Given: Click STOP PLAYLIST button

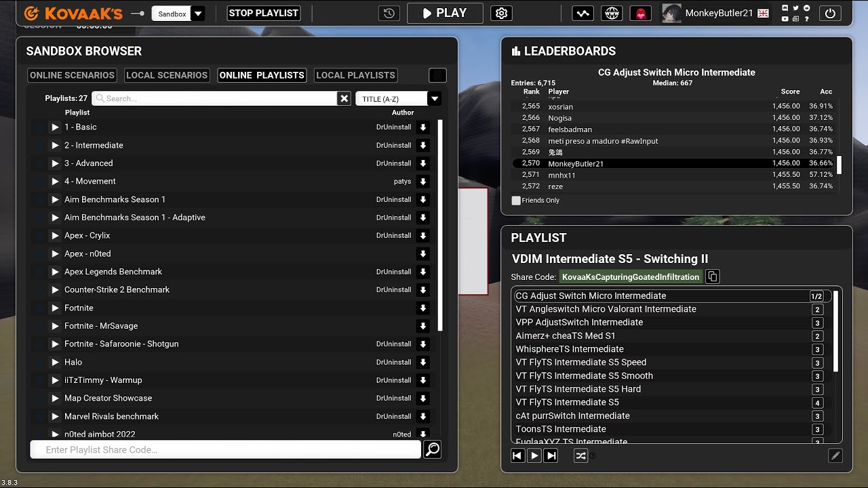Looking at the screenshot, I should click(264, 14).
